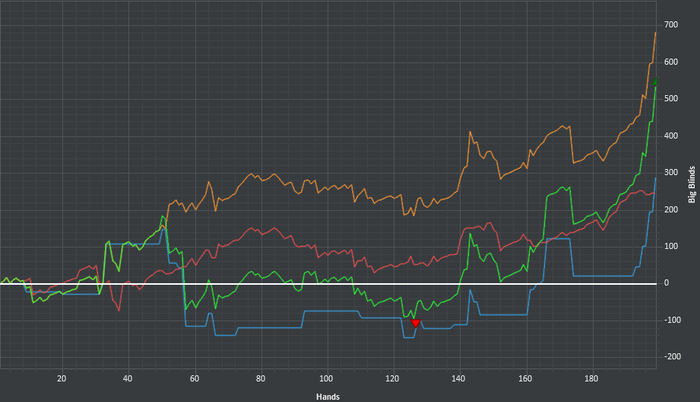Click the 40 hands x-axis tick label
This screenshot has width=700, height=402.
[x=127, y=378]
